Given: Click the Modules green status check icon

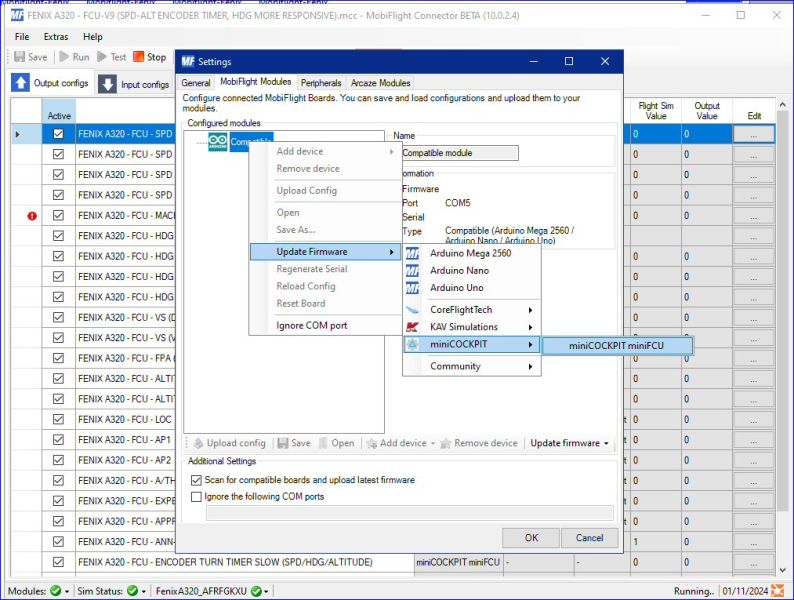Looking at the screenshot, I should coord(56,590).
